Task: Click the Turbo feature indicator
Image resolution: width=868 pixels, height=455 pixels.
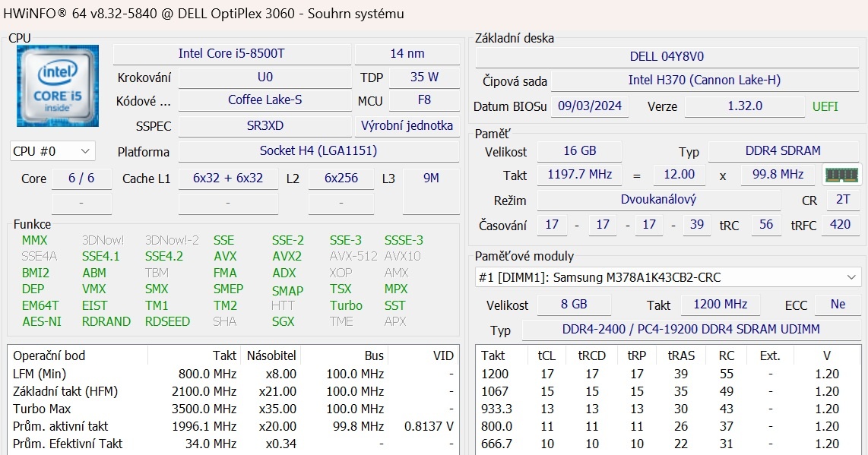Action: click(346, 305)
